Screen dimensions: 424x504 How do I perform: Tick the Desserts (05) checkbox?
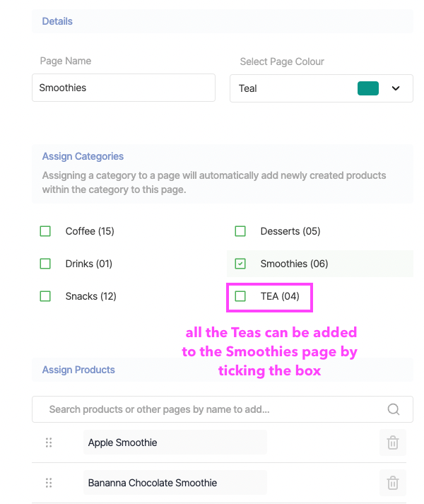[240, 231]
